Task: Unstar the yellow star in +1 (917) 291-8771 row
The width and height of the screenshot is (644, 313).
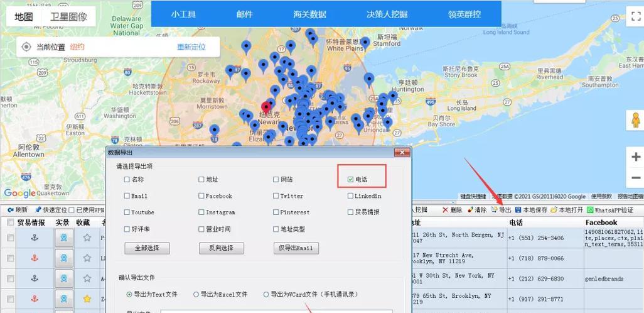Action: (87, 299)
